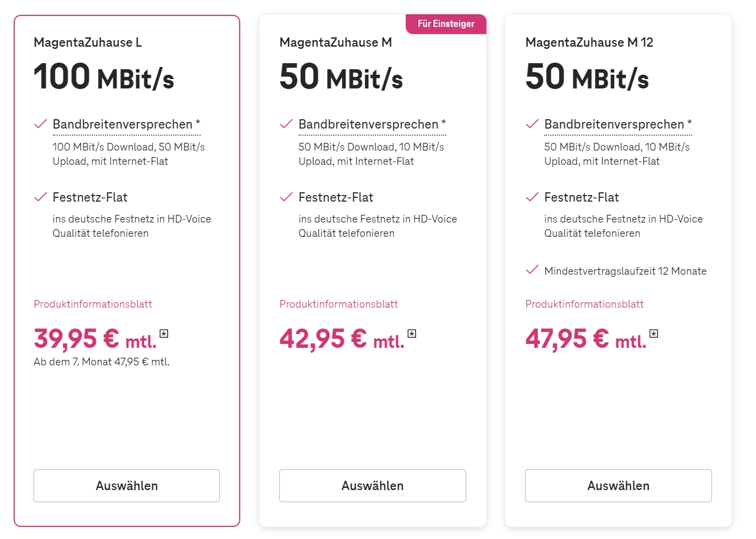The height and width of the screenshot is (539, 756).
Task: Click Festnetz-Flat checkmark in MagentaZuhause L
Action: pos(40,197)
